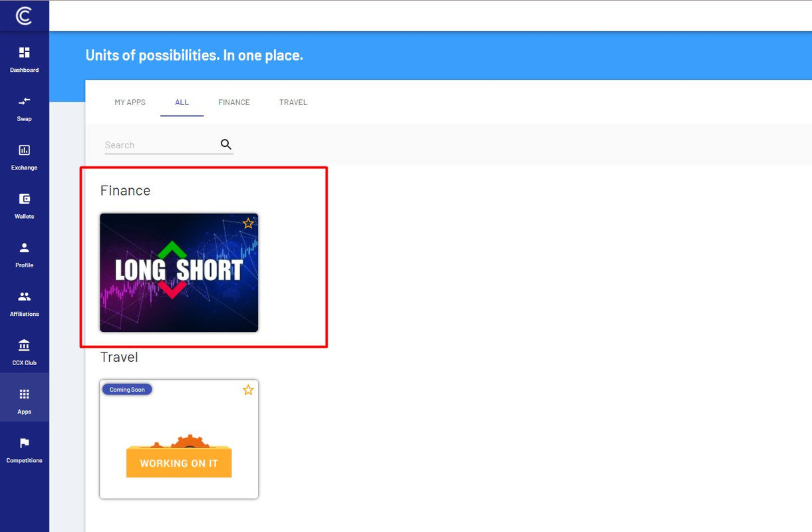Click the C logo in the sidebar
812x532 pixels.
click(x=24, y=15)
